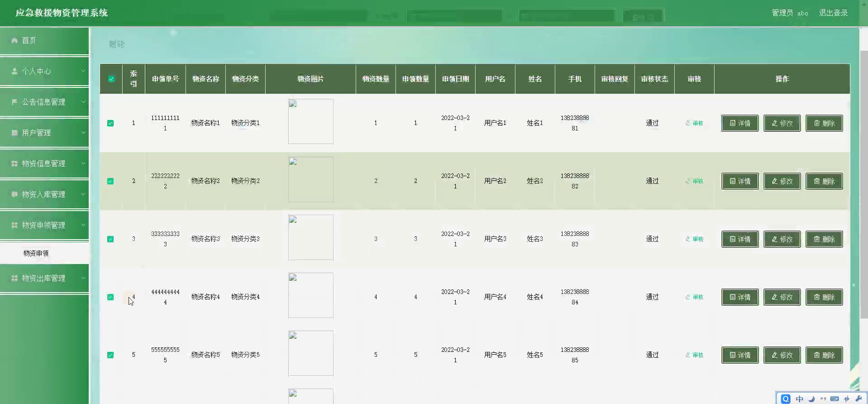Image resolution: width=868 pixels, height=404 pixels.
Task: Switch language with the 中 icon
Action: click(800, 399)
